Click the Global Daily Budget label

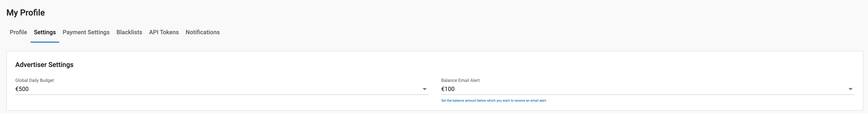click(x=34, y=80)
